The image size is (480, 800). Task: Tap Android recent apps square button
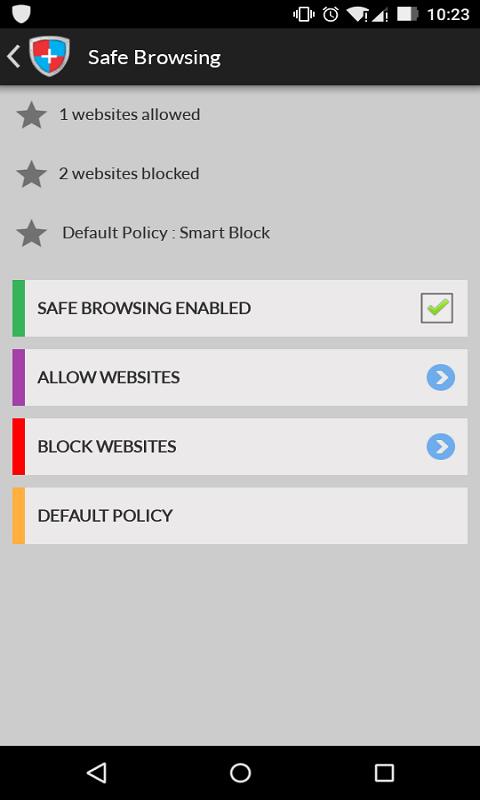384,772
